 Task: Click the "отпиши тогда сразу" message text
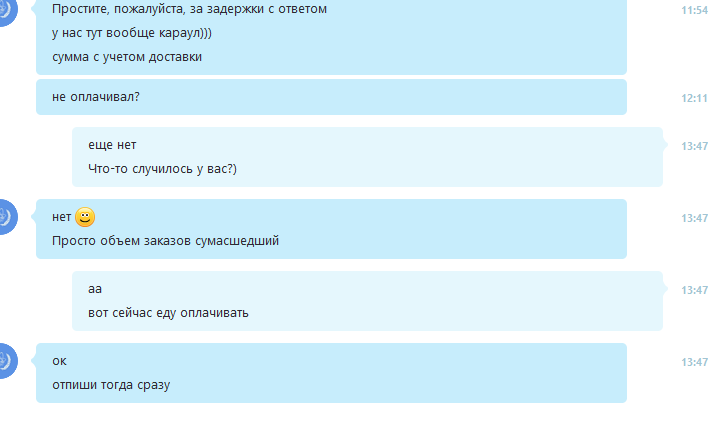(111, 385)
